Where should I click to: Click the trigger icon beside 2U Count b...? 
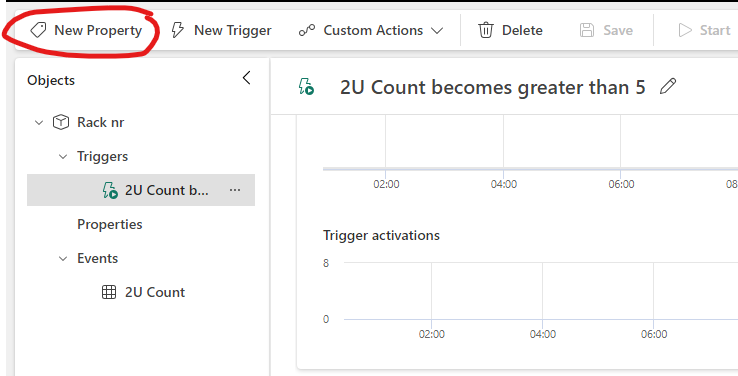click(x=110, y=191)
